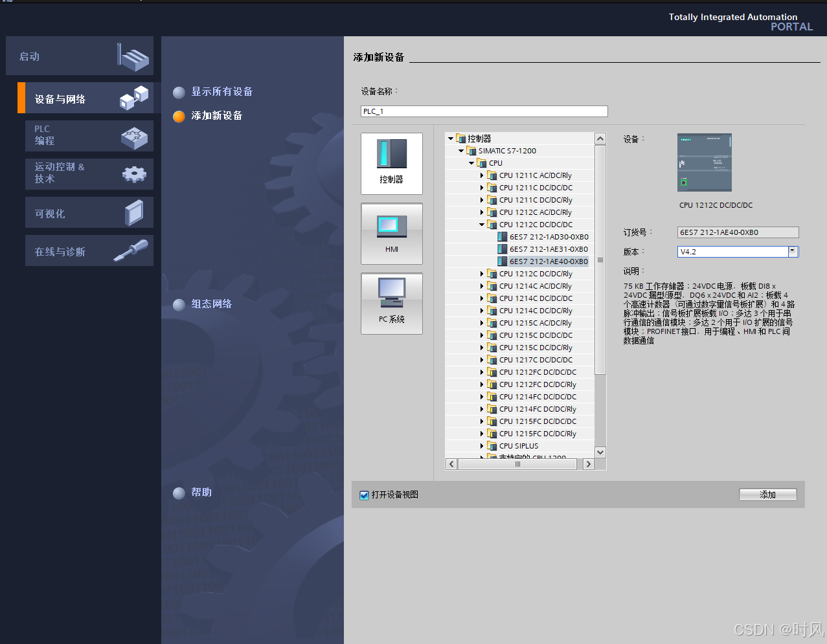The image size is (827, 644).
Task: Click the folder icon of CPU SIPLUS
Action: 492,446
